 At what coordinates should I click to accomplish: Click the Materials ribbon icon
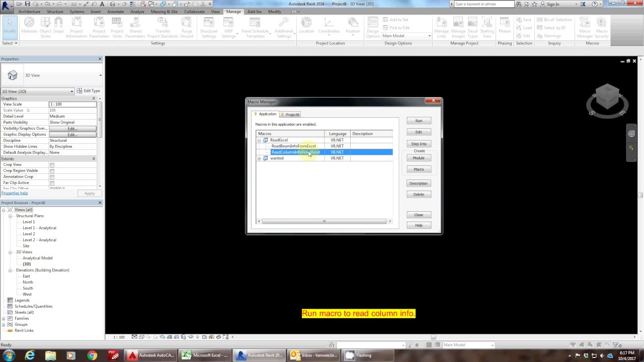[x=29, y=27]
